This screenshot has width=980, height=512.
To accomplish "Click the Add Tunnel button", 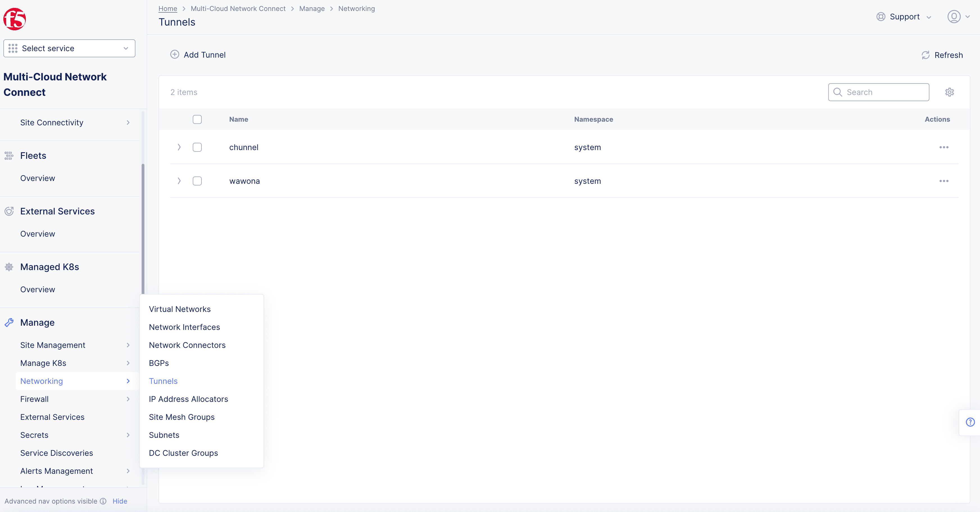I will coord(198,55).
